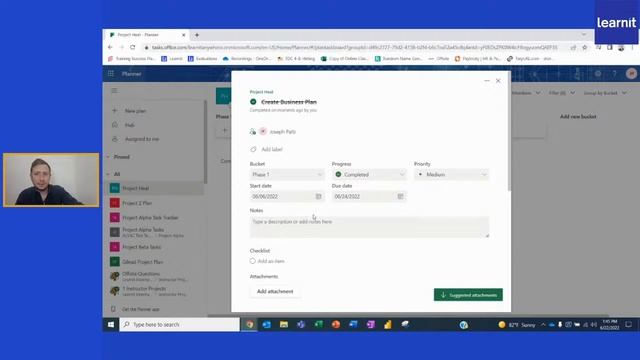Open the Windows Start menu
640x360 pixels.
click(x=111, y=324)
